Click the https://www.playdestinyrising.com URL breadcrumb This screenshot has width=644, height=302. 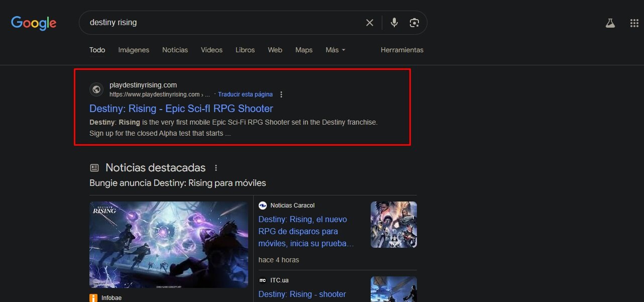[x=160, y=94]
